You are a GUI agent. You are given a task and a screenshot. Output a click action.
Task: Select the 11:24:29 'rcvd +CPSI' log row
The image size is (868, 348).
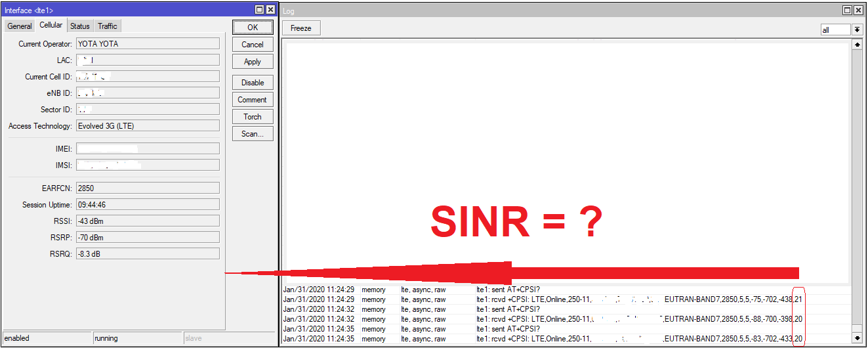pyautogui.click(x=566, y=299)
